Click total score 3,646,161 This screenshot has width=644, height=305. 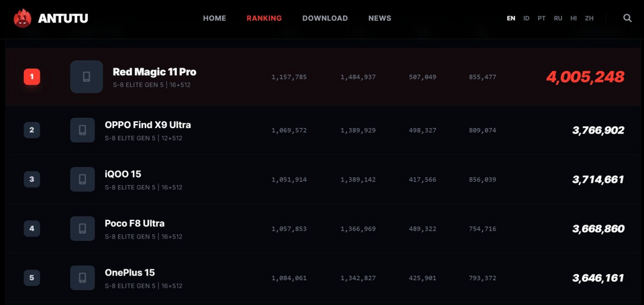tap(598, 278)
